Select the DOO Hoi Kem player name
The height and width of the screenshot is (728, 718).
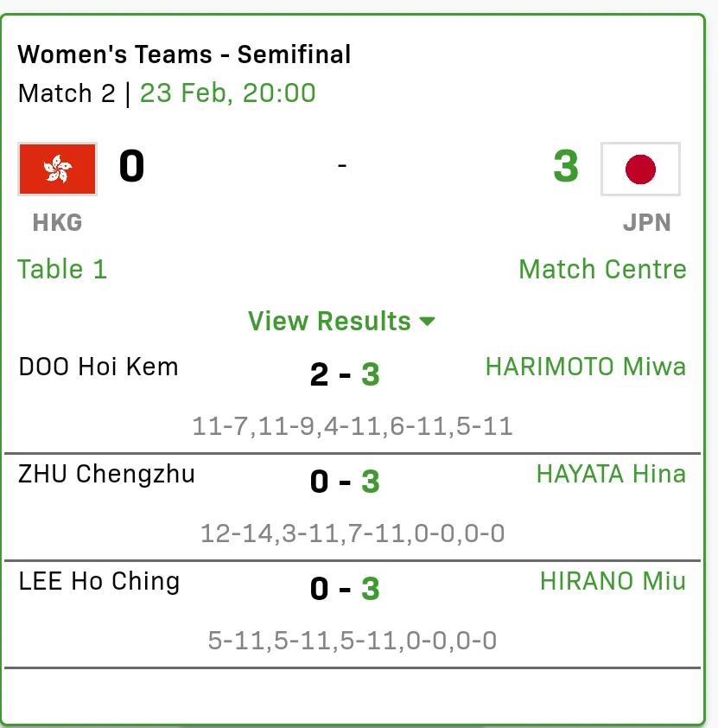[x=98, y=367]
